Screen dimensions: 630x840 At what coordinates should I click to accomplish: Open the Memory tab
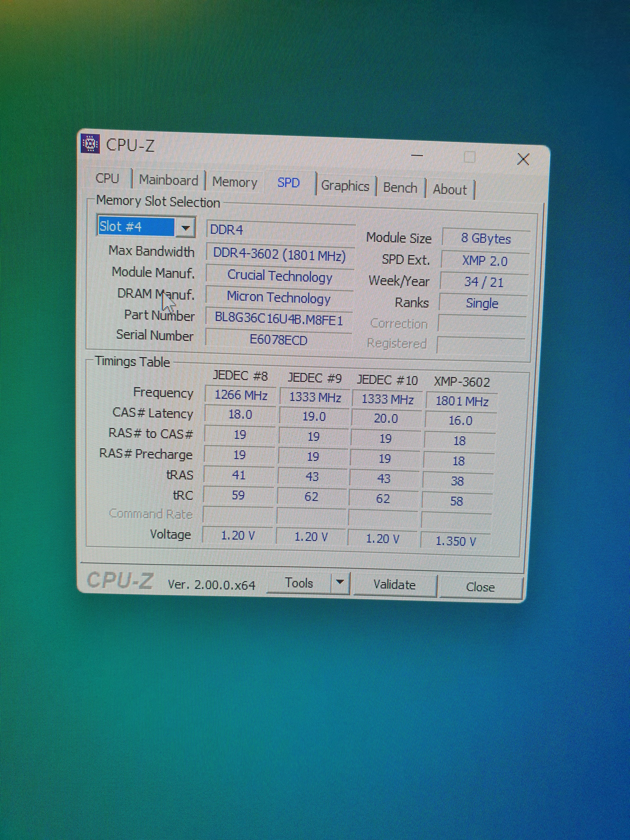[234, 182]
